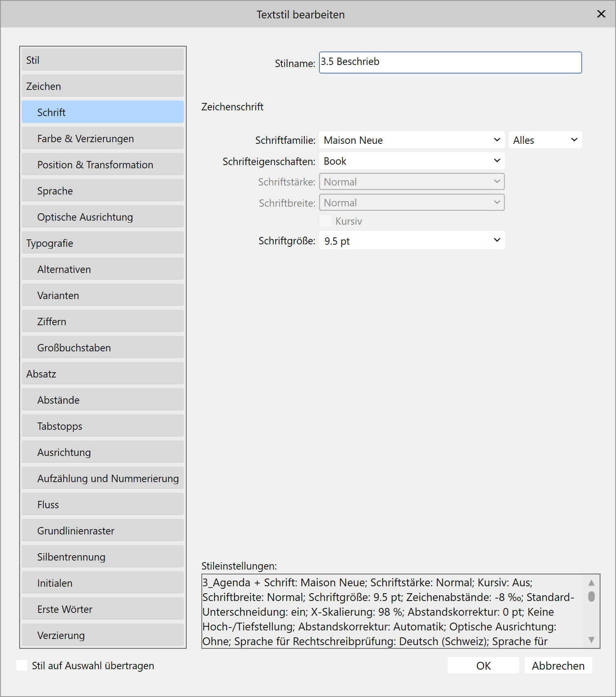Image resolution: width=616 pixels, height=697 pixels.
Task: Click the Abbrechen button
Action: click(558, 666)
